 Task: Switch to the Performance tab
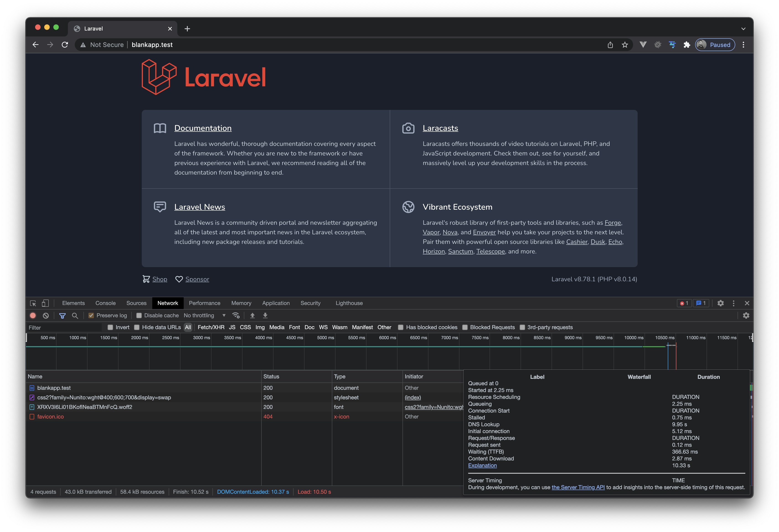pyautogui.click(x=204, y=303)
